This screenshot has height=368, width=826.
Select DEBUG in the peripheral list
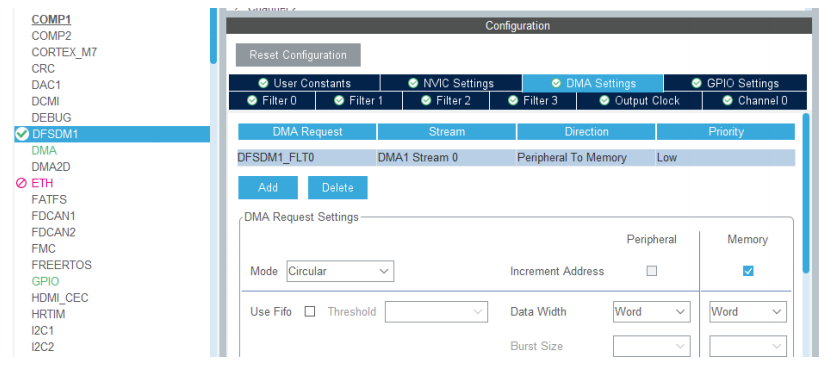[51, 117]
